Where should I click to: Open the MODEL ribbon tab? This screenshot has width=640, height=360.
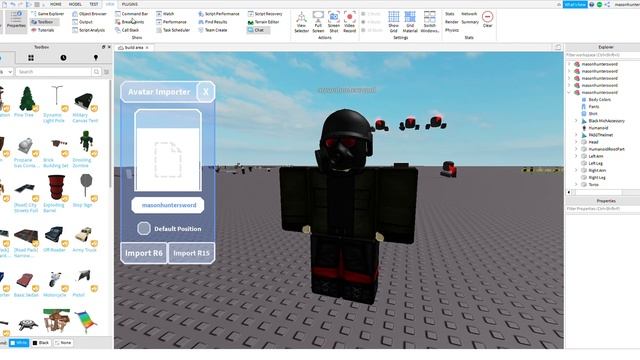[x=75, y=4]
